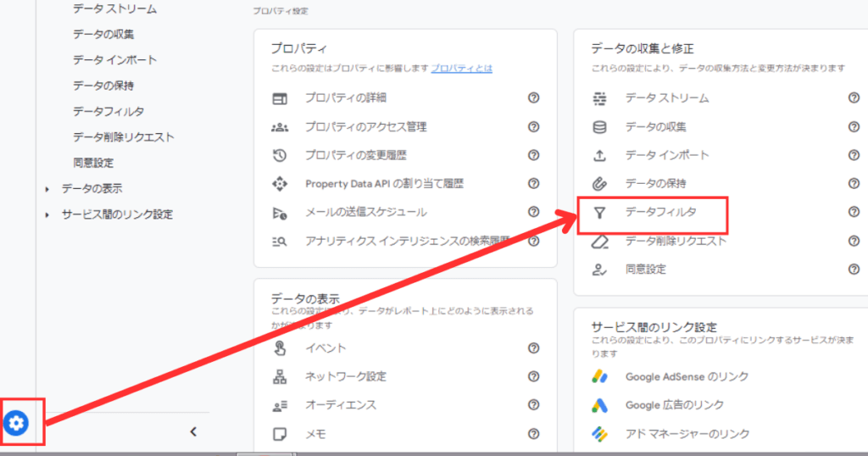Select 同意設定 in the sidebar
868x456 pixels.
93,163
